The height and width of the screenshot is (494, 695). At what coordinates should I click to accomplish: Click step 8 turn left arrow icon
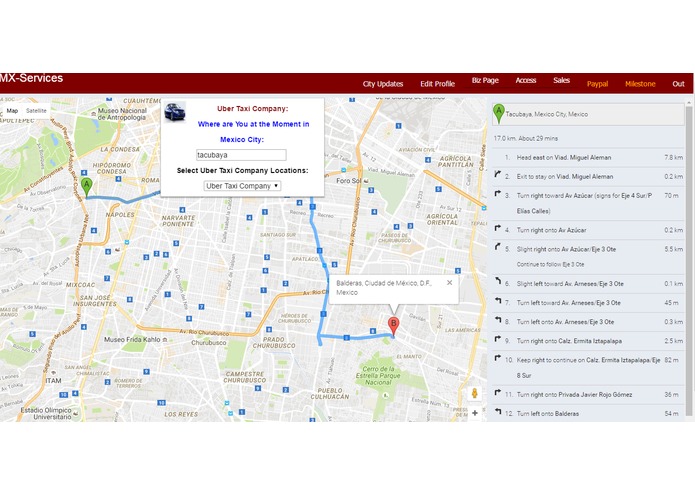pos(498,320)
